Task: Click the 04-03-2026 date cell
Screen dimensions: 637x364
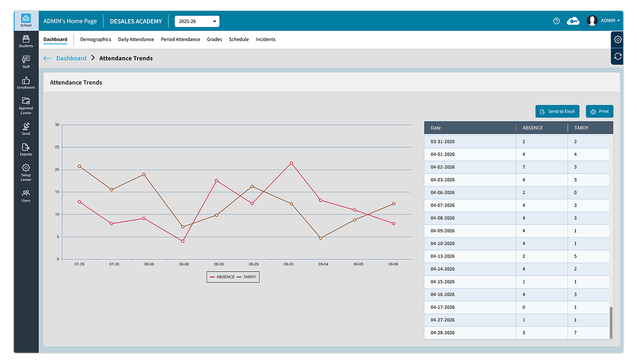Action: click(x=470, y=180)
